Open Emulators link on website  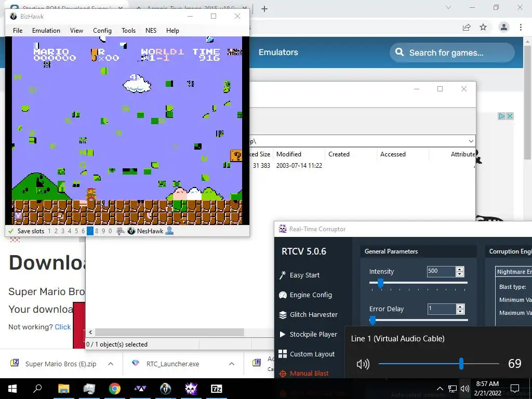tap(278, 52)
